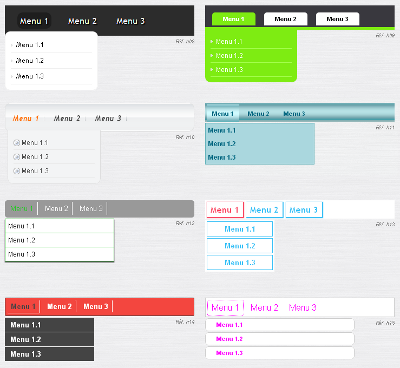The height and width of the screenshot is (368, 400).
Task: Choose Menu 1.1 in the green-bordered white dropdown
Action: pyautogui.click(x=60, y=226)
